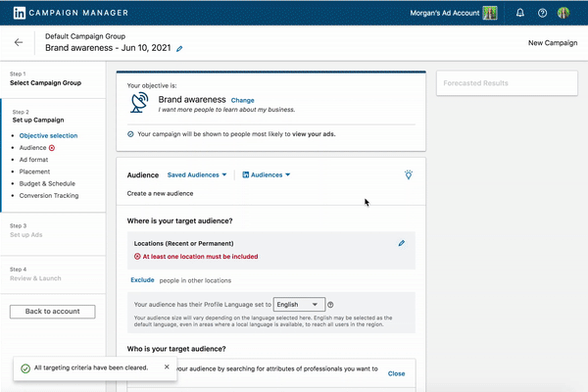
Task: Click the Back to account button
Action: click(52, 312)
